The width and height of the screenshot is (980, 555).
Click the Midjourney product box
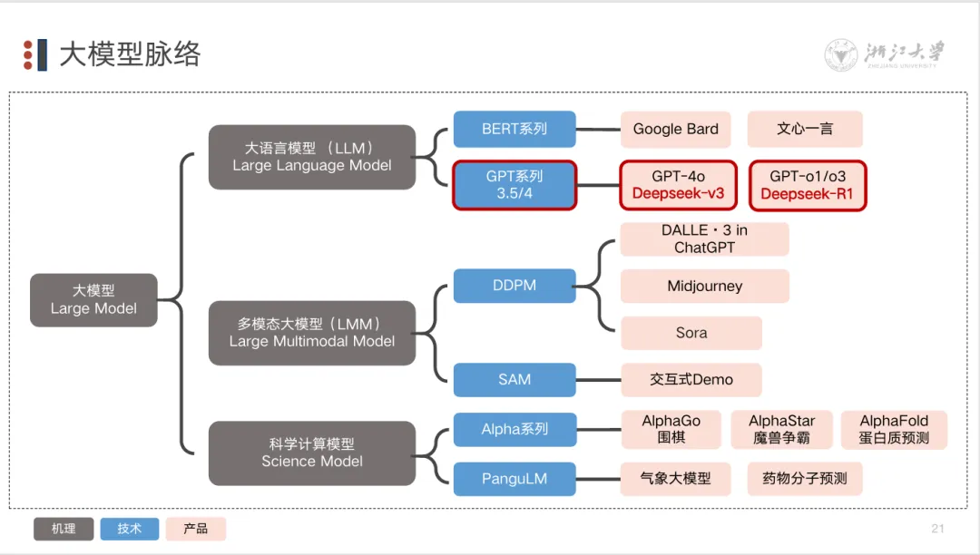[x=704, y=287]
